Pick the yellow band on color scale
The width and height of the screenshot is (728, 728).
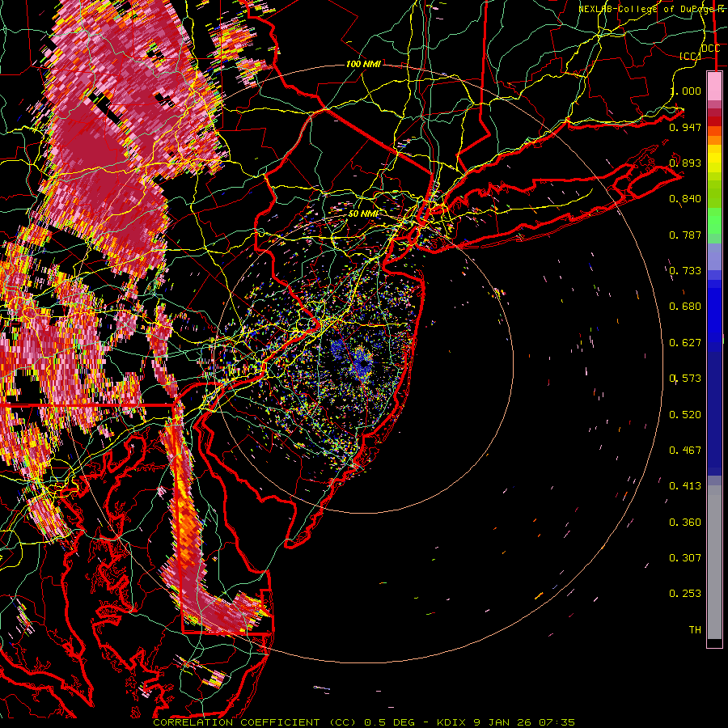(x=714, y=159)
